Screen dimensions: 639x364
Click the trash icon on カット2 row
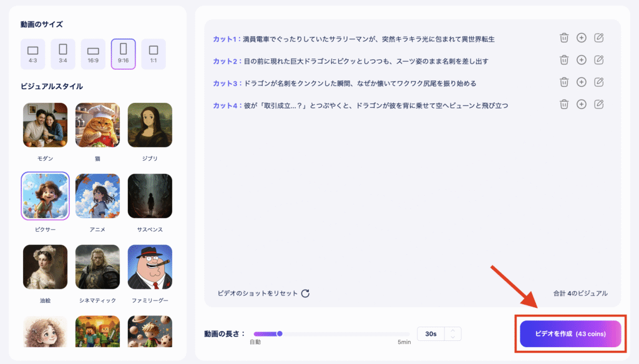[563, 60]
